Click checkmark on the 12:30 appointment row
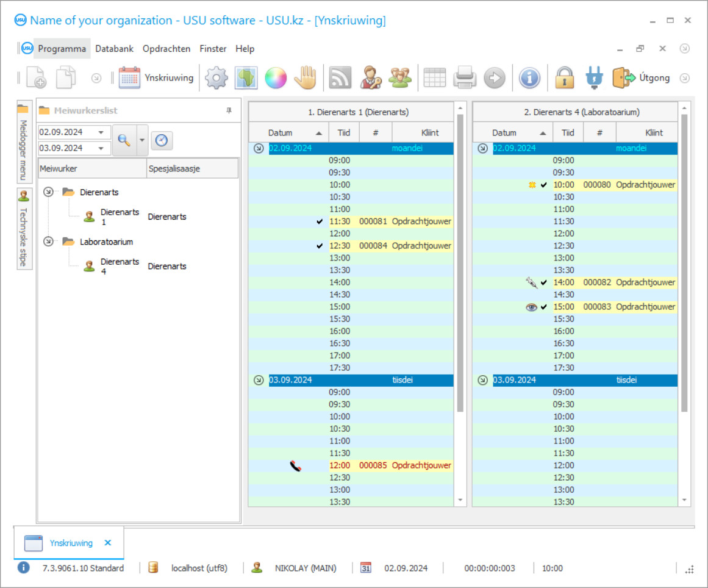Viewport: 708px width, 588px height. [320, 246]
